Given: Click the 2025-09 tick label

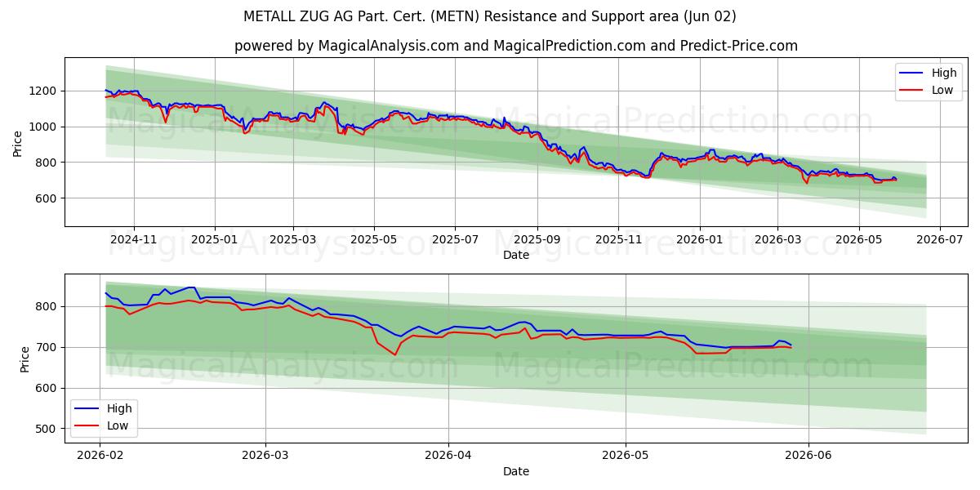Looking at the screenshot, I should (x=537, y=239).
